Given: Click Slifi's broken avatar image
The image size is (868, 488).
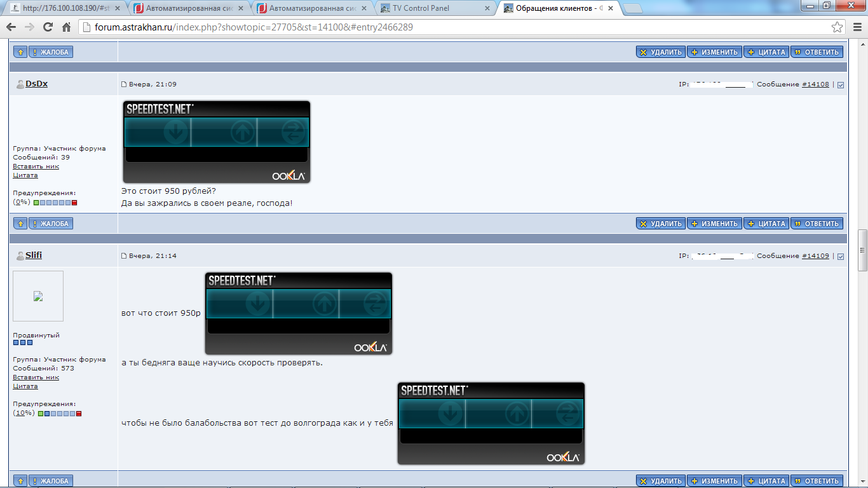Looking at the screenshot, I should coord(38,296).
